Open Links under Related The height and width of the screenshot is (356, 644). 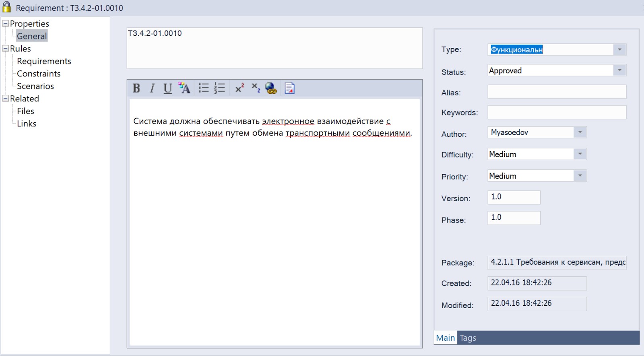27,123
